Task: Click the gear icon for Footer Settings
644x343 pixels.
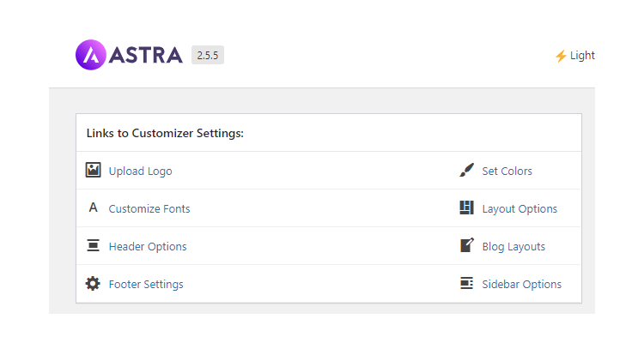Action: point(93,284)
